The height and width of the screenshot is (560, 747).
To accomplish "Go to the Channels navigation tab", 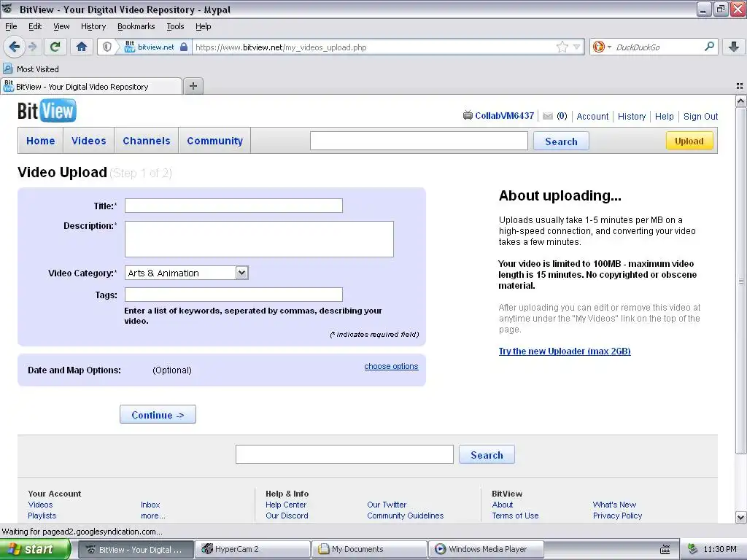I will pos(146,141).
